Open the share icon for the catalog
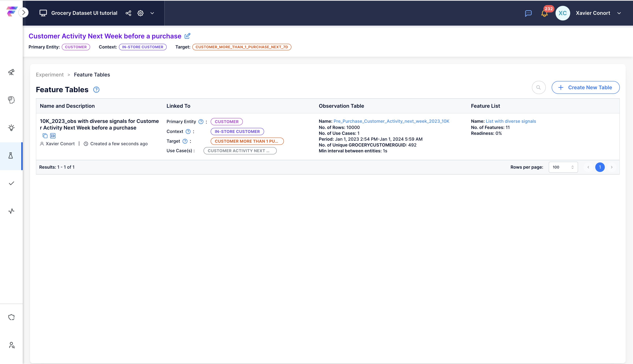Viewport: 633px width, 364px height. click(128, 13)
